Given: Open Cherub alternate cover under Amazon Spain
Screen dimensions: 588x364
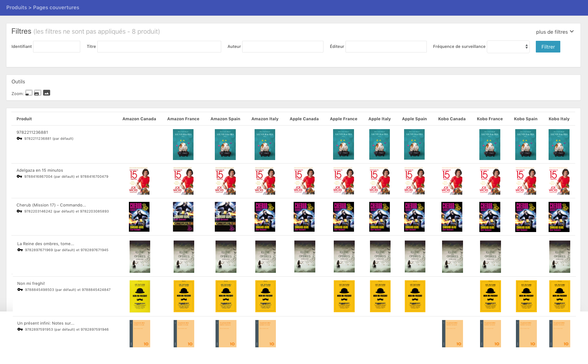Looking at the screenshot, I should tap(225, 217).
